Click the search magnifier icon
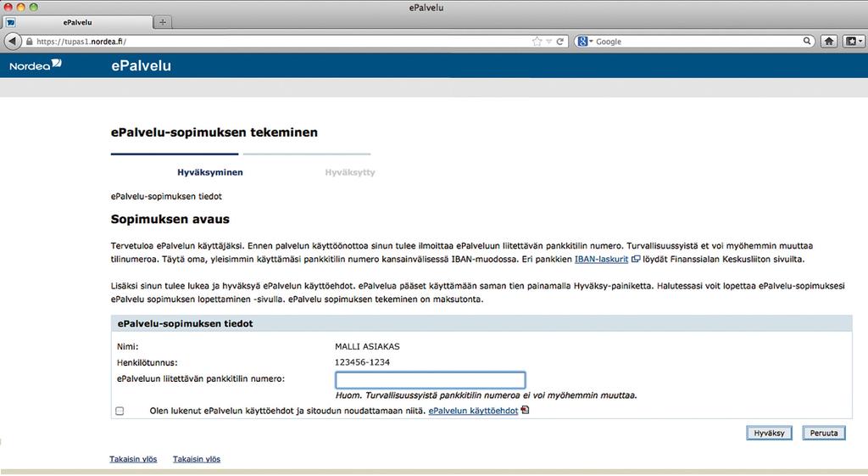The image size is (868, 476). 807,41
